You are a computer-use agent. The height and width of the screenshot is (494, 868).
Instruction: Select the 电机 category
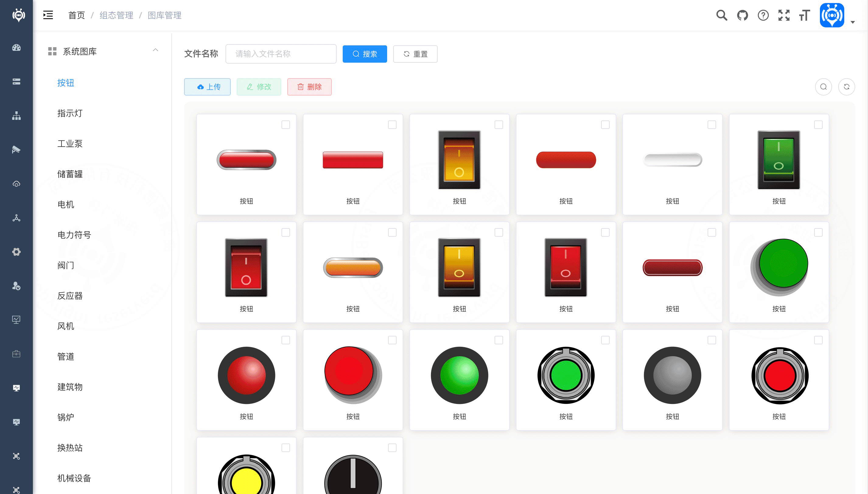[65, 205]
